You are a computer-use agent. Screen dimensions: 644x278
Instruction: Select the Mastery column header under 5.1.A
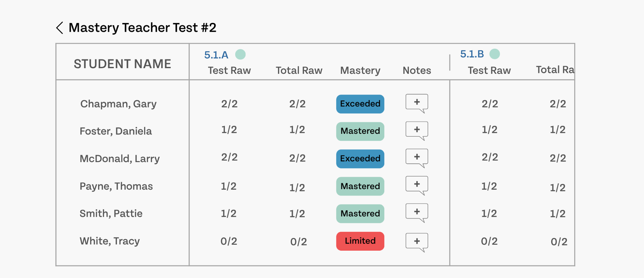click(x=360, y=70)
